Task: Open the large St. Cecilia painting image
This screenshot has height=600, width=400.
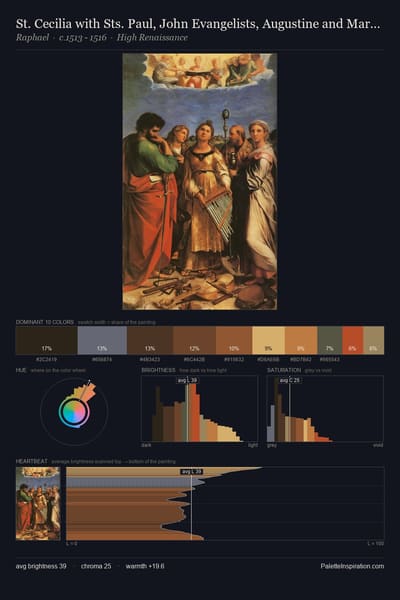Action: tap(200, 181)
